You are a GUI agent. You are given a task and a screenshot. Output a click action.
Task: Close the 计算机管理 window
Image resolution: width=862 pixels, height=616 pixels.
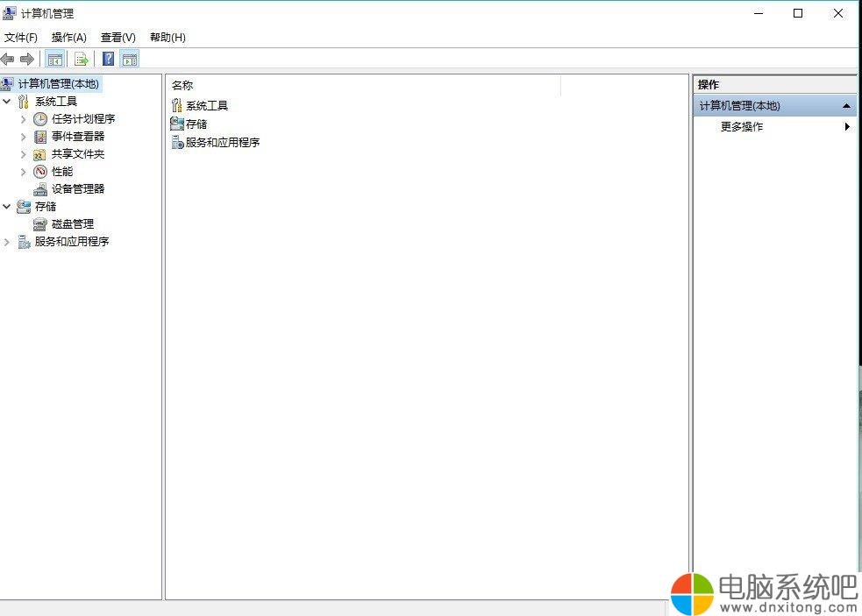(837, 13)
